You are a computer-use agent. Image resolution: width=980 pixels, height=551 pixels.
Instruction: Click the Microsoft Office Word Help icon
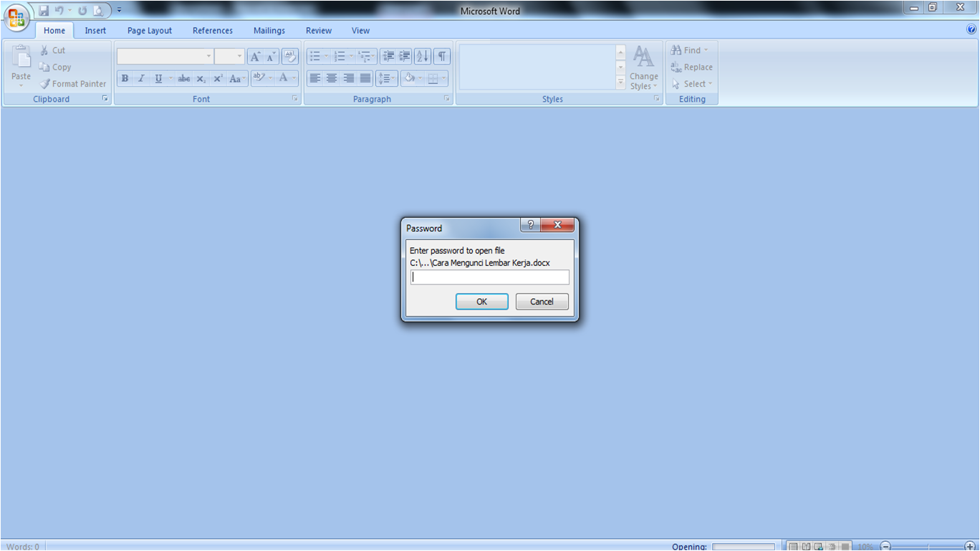[x=971, y=30]
